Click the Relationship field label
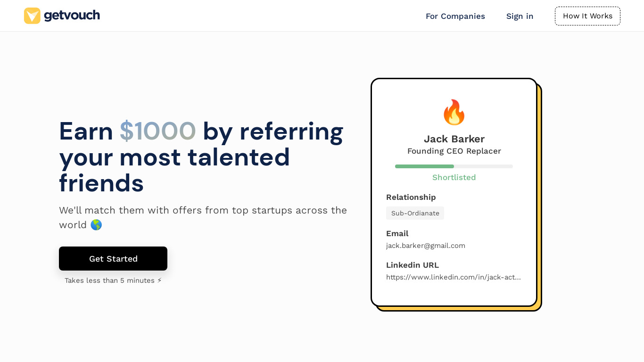 click(x=411, y=197)
